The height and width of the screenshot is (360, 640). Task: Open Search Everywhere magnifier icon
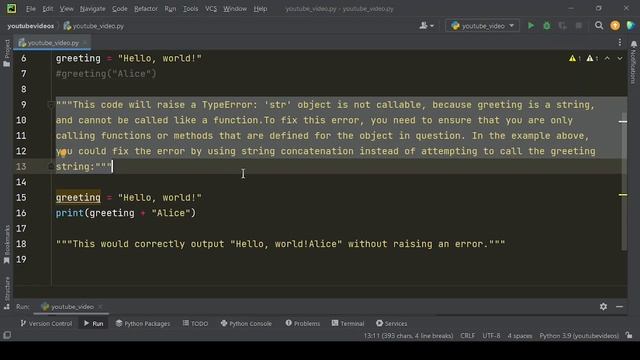tap(599, 26)
